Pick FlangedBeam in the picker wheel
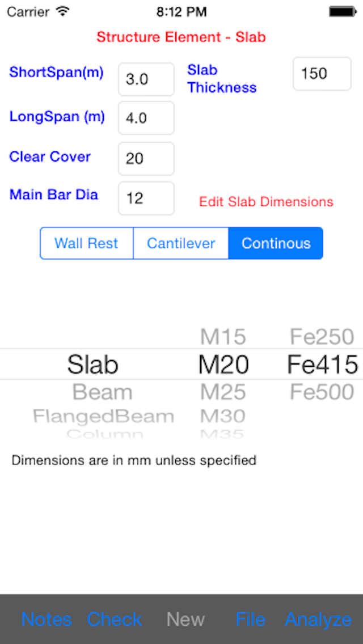Screen dimensions: 363x644 point(103,417)
